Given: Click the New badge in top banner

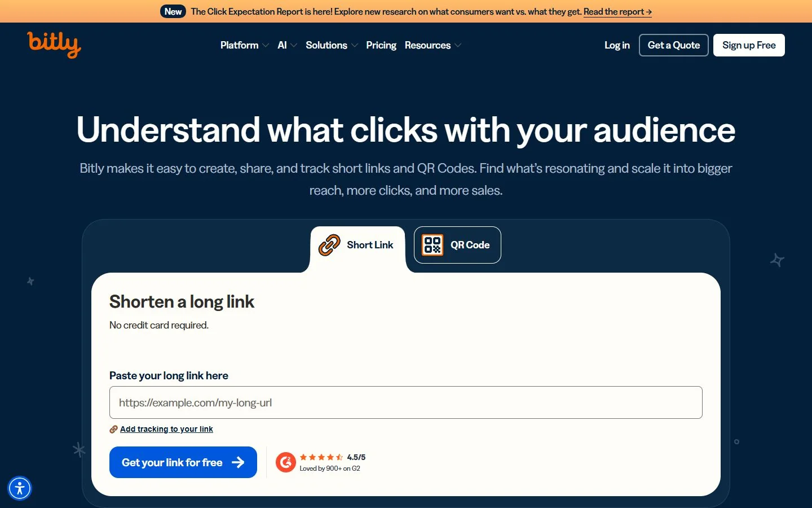Looking at the screenshot, I should 173,11.
